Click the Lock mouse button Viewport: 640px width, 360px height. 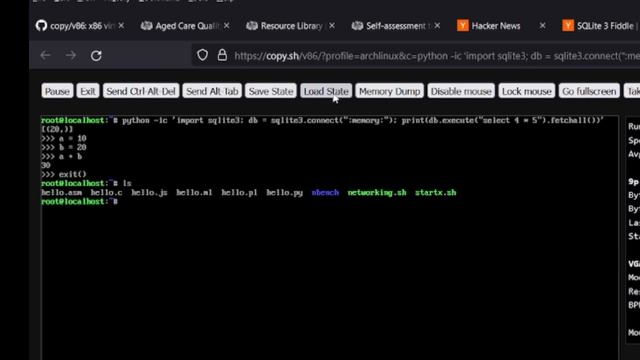[527, 91]
